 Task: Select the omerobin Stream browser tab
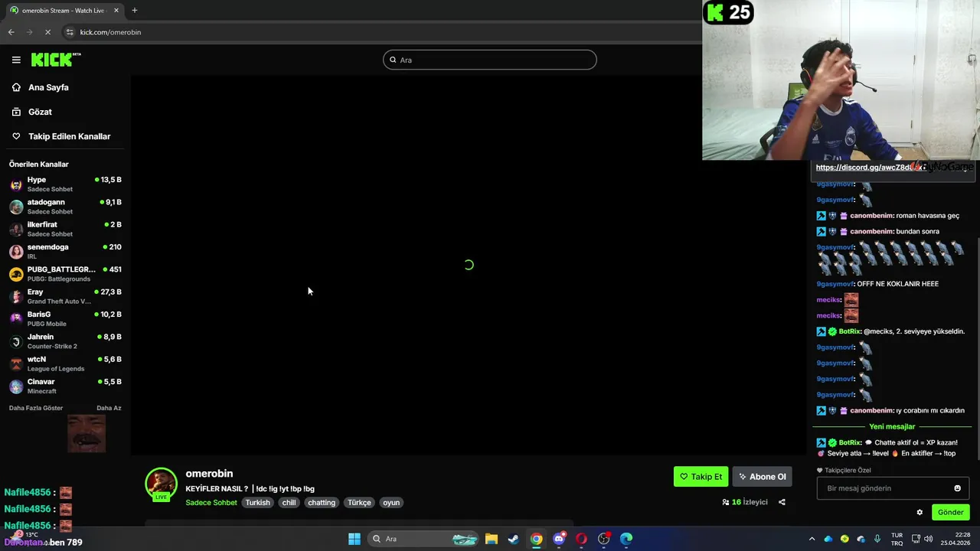coord(64,11)
